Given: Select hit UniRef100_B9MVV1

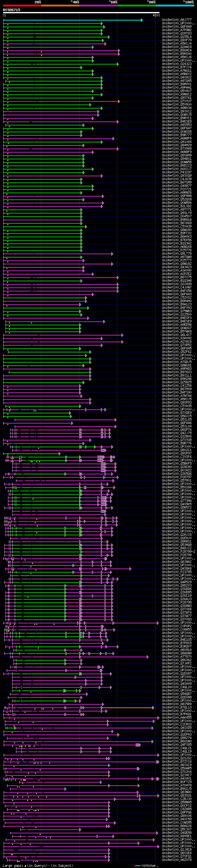Looking at the screenshot, I should (x=177, y=84).
